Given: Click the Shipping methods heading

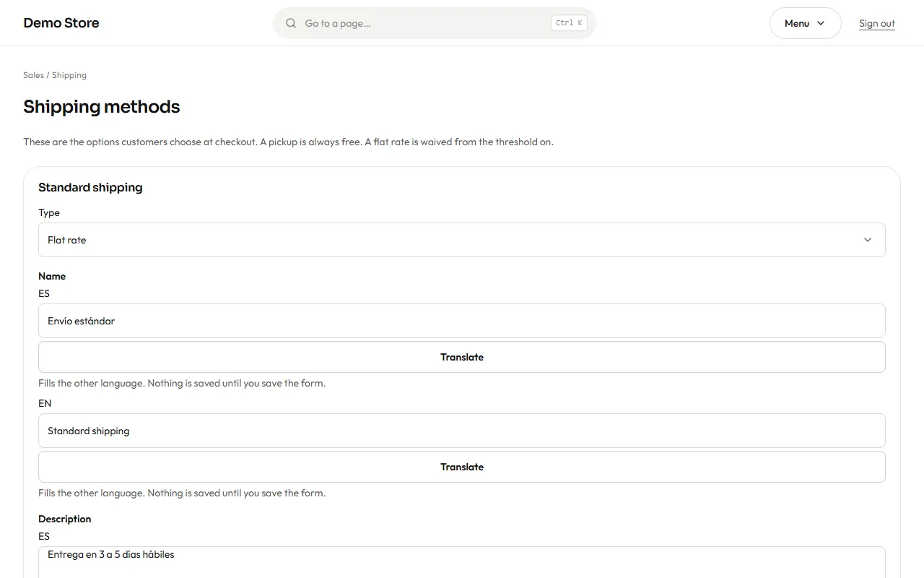Looking at the screenshot, I should (102, 107).
